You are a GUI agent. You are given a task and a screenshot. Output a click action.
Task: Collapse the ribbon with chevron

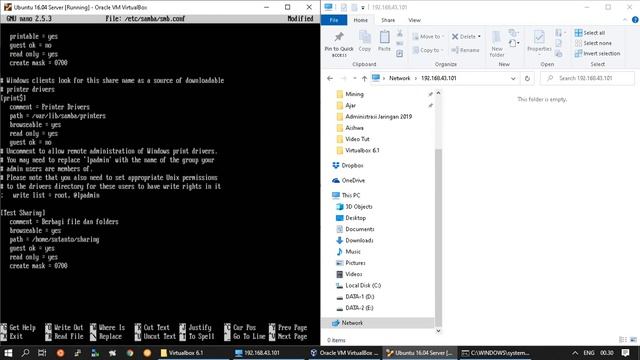tap(624, 20)
